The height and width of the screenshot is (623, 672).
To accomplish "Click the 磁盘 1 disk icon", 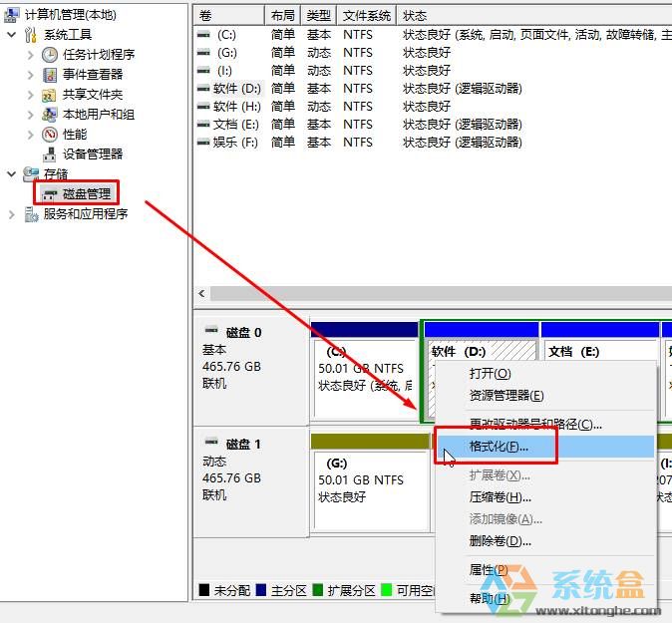I will point(211,442).
